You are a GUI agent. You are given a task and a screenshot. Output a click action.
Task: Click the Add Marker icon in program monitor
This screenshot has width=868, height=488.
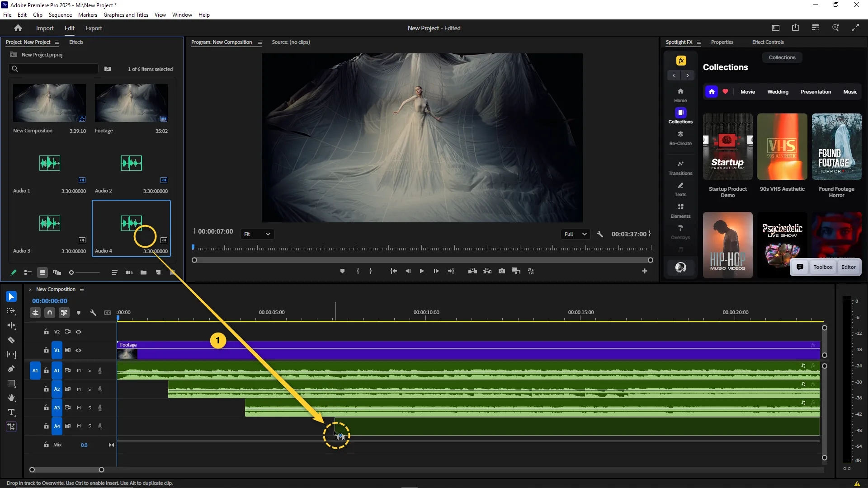pyautogui.click(x=342, y=271)
